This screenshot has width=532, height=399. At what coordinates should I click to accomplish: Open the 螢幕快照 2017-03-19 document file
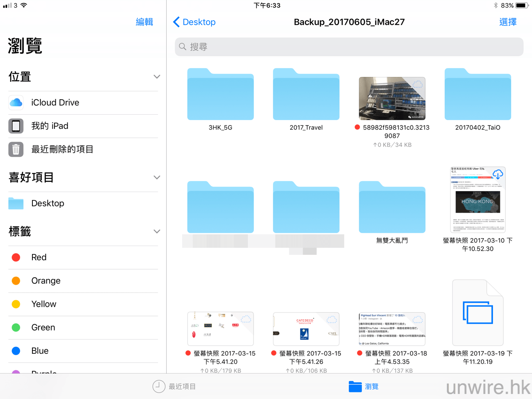[x=478, y=313]
